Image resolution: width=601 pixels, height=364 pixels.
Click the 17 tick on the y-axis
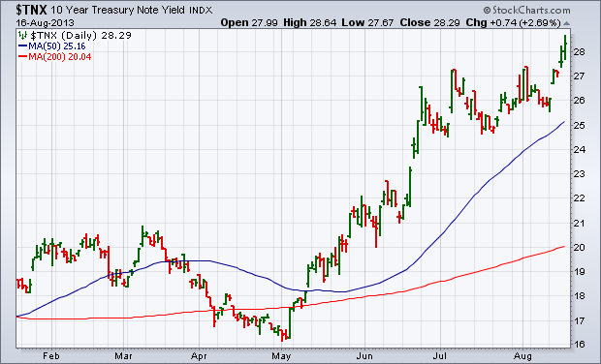580,320
